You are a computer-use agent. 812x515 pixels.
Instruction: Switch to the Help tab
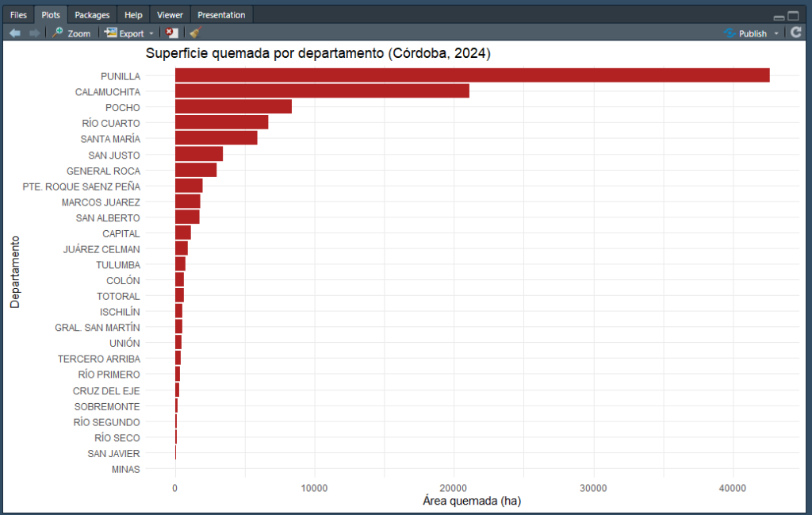click(134, 15)
